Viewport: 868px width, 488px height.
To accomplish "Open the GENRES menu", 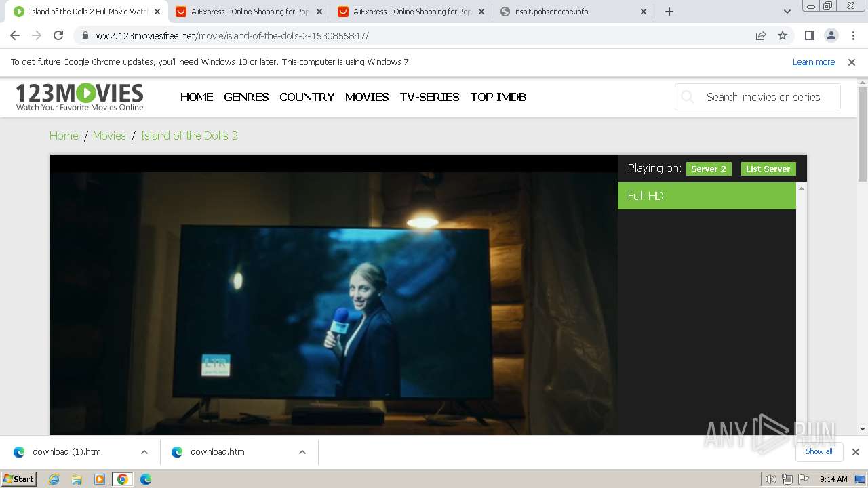I will coord(246,97).
